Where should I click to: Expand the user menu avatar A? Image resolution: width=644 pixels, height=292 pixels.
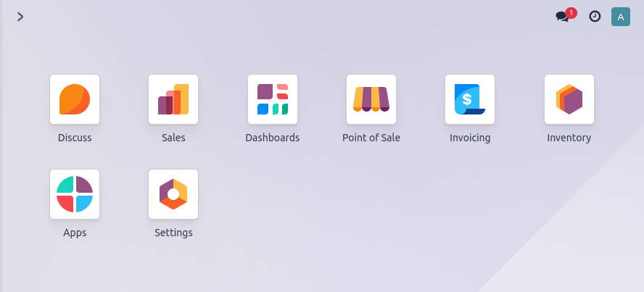point(621,17)
